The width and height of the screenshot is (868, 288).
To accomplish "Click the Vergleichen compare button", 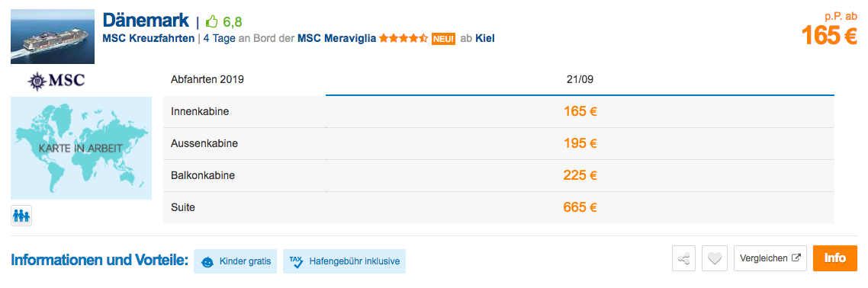I will [770, 258].
